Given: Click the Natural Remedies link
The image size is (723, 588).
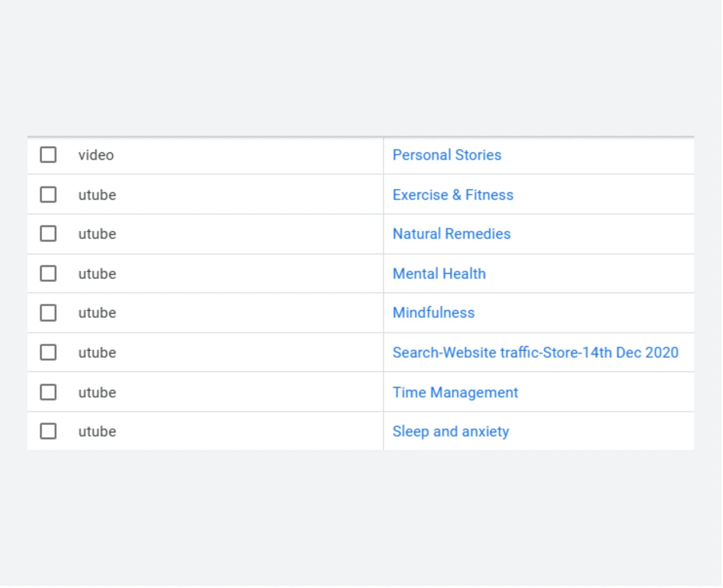Looking at the screenshot, I should pos(451,234).
